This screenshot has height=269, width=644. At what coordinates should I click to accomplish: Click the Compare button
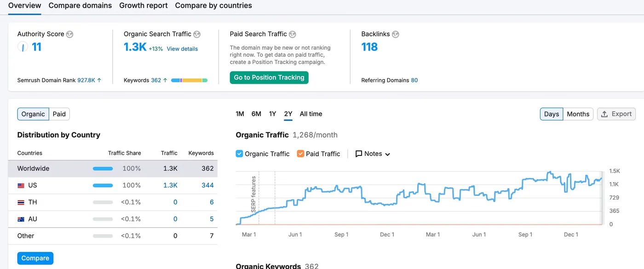point(35,258)
